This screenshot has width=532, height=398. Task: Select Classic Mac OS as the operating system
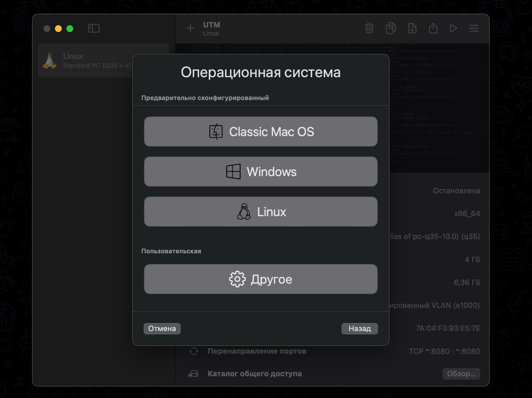click(261, 132)
